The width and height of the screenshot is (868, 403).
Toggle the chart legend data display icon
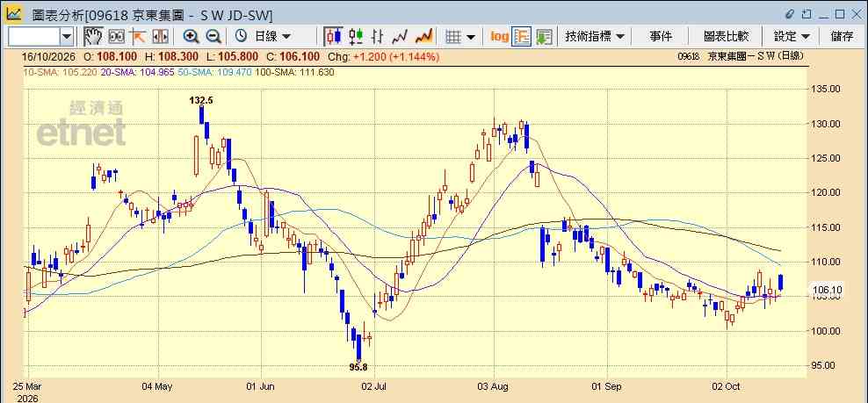pos(522,37)
